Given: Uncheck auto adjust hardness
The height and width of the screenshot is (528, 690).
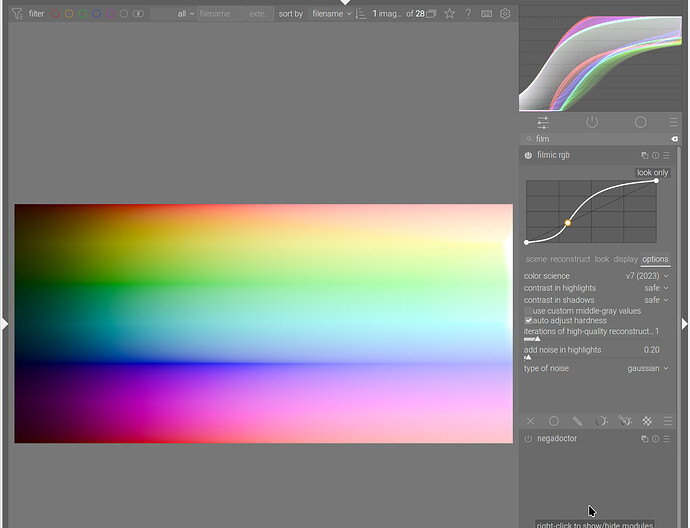Looking at the screenshot, I should [x=528, y=320].
